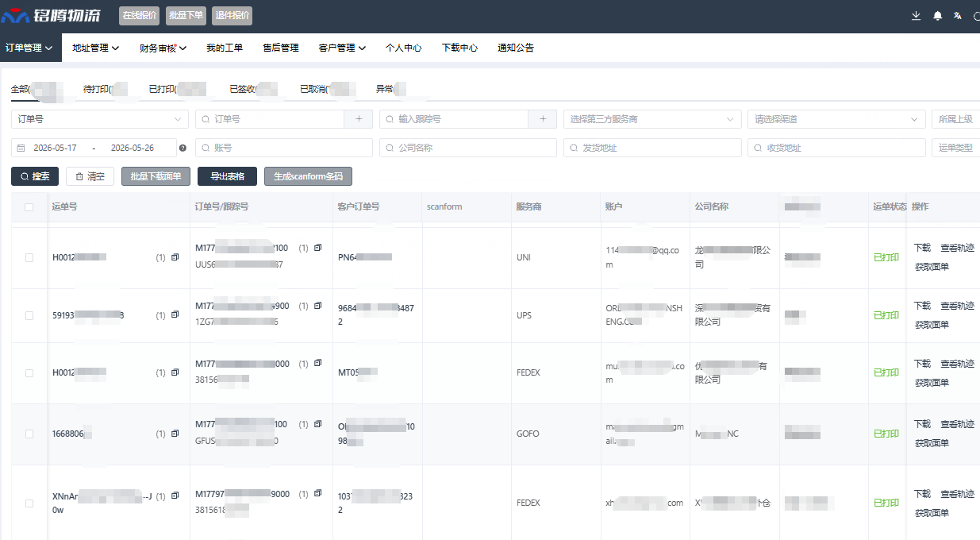Copy waybill number in the MT05 row
980x540 pixels.
[x=175, y=372]
